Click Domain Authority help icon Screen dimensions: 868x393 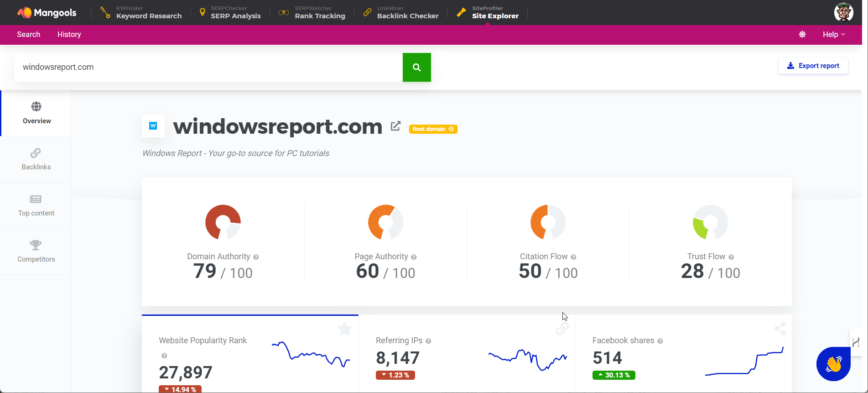(x=256, y=257)
